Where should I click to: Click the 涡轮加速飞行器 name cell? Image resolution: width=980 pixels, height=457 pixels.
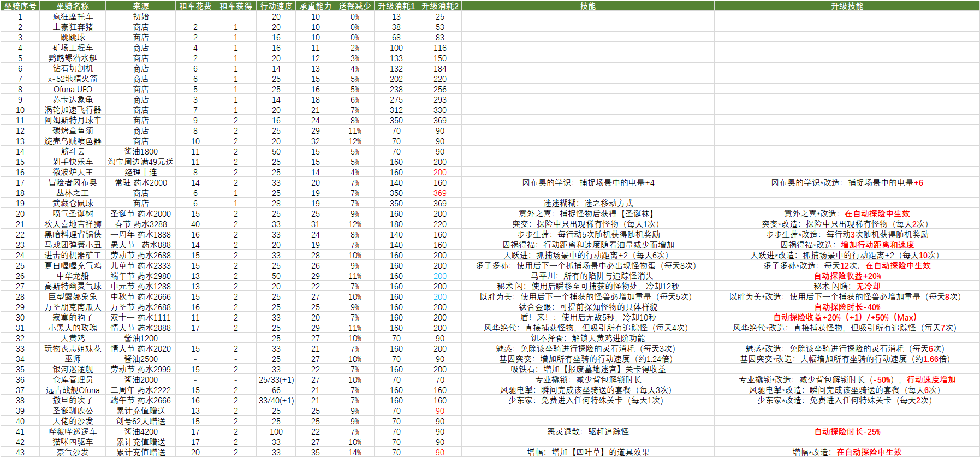(x=73, y=110)
